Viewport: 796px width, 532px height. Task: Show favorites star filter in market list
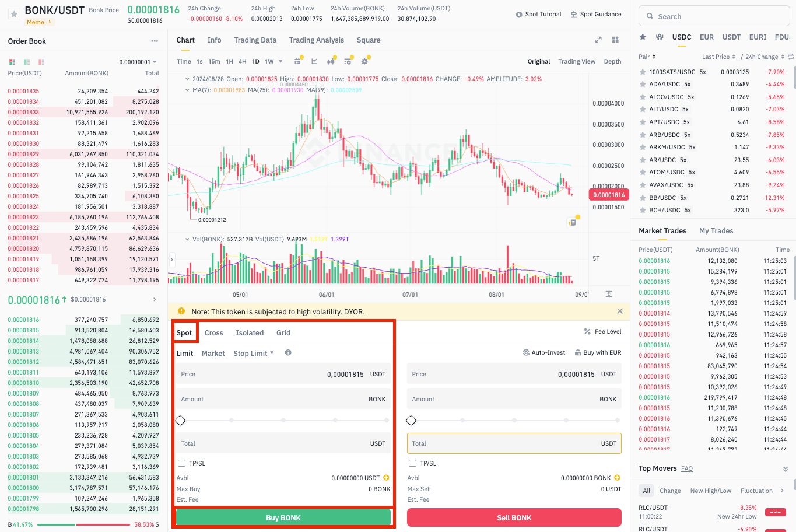point(643,37)
